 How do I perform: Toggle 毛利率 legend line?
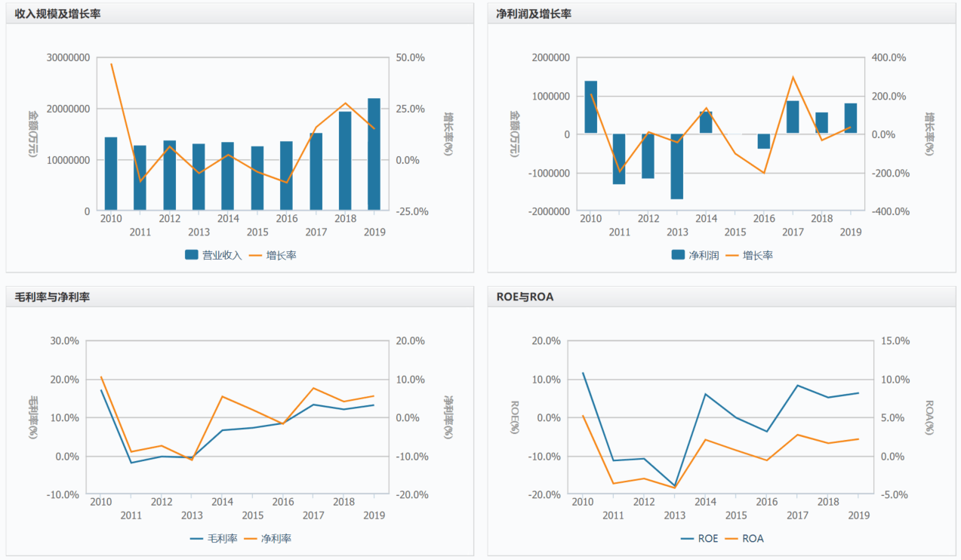point(214,538)
